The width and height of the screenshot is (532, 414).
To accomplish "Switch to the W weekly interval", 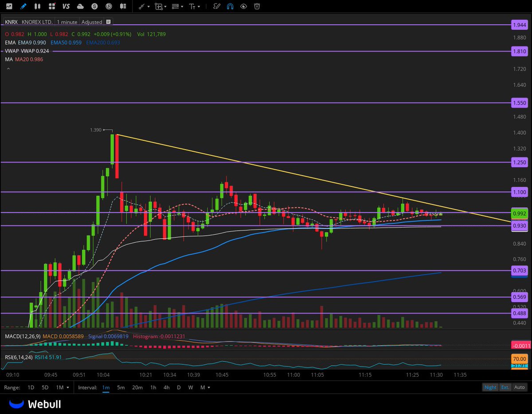I will pos(190,387).
